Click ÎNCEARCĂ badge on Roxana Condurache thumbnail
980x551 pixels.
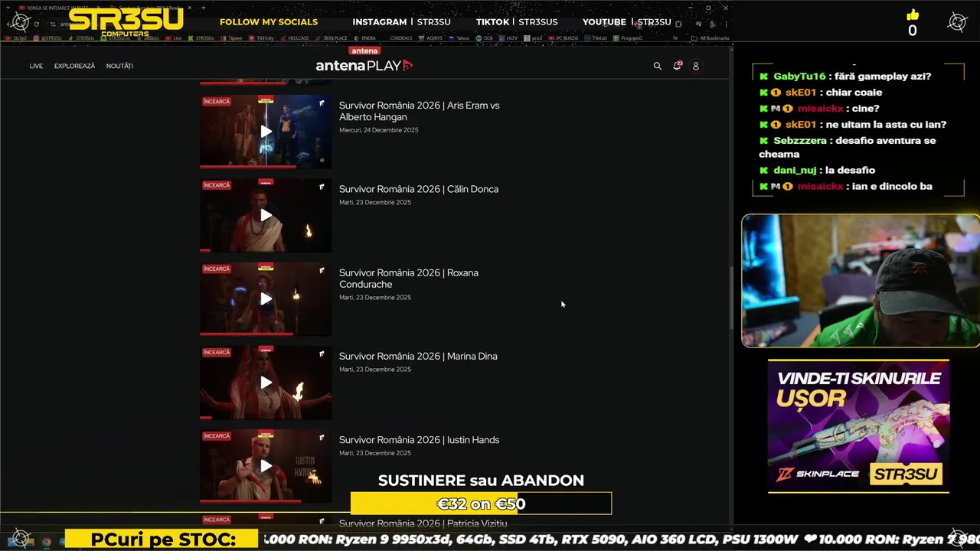click(x=217, y=269)
